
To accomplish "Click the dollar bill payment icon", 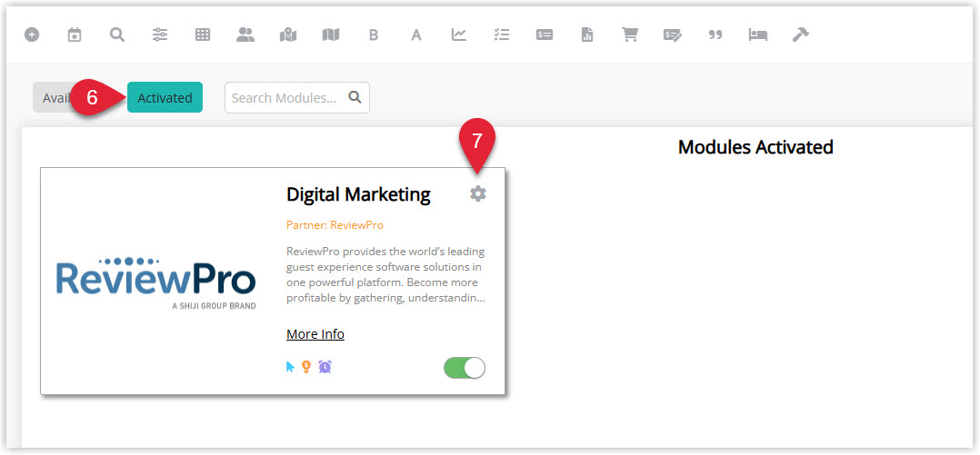I will tap(545, 35).
